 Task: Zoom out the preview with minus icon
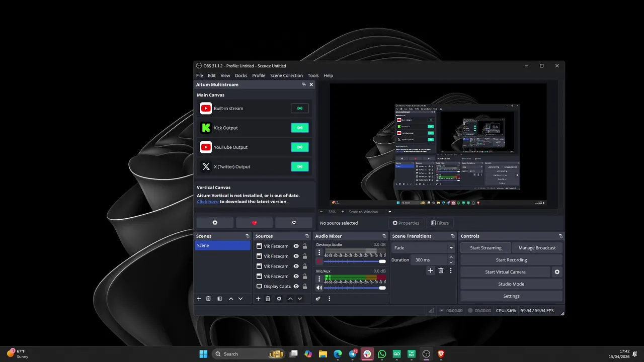[321, 212]
